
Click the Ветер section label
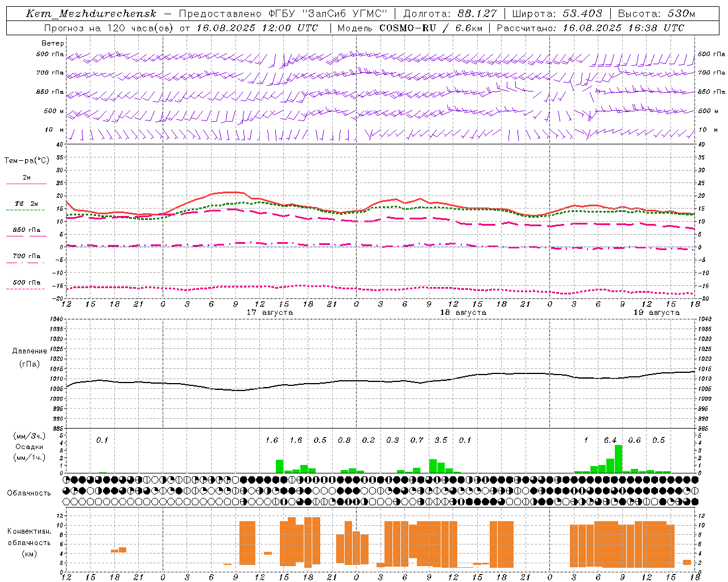click(x=53, y=43)
